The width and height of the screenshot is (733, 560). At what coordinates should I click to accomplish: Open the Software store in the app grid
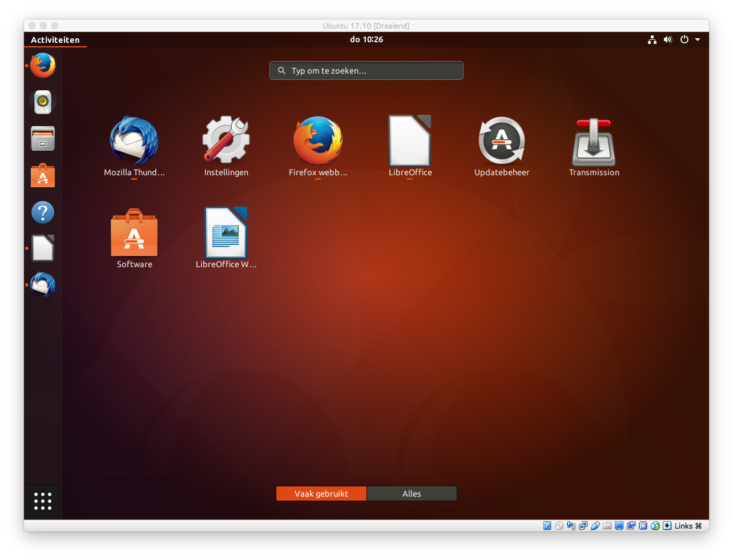tap(134, 233)
